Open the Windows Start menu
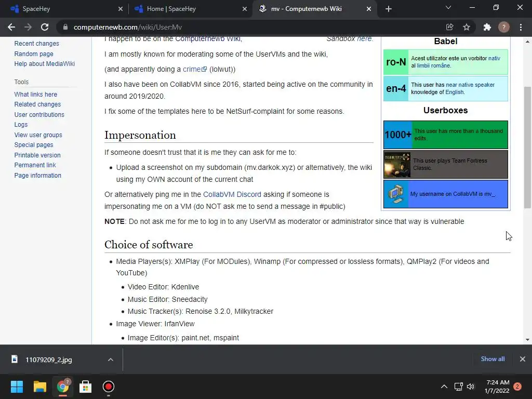This screenshot has height=399, width=532. [17, 387]
